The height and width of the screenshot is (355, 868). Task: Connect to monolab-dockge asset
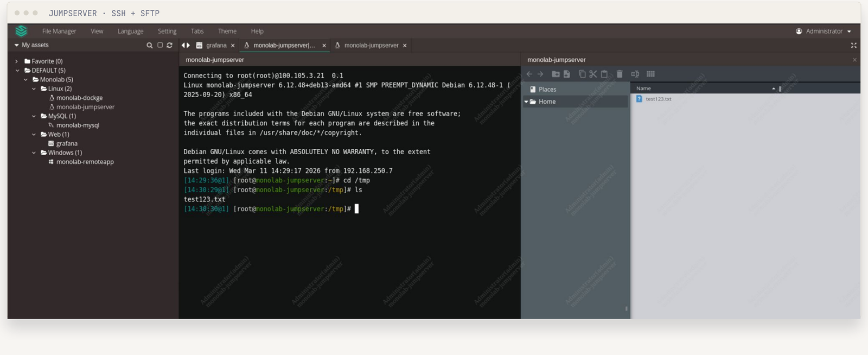tap(79, 98)
